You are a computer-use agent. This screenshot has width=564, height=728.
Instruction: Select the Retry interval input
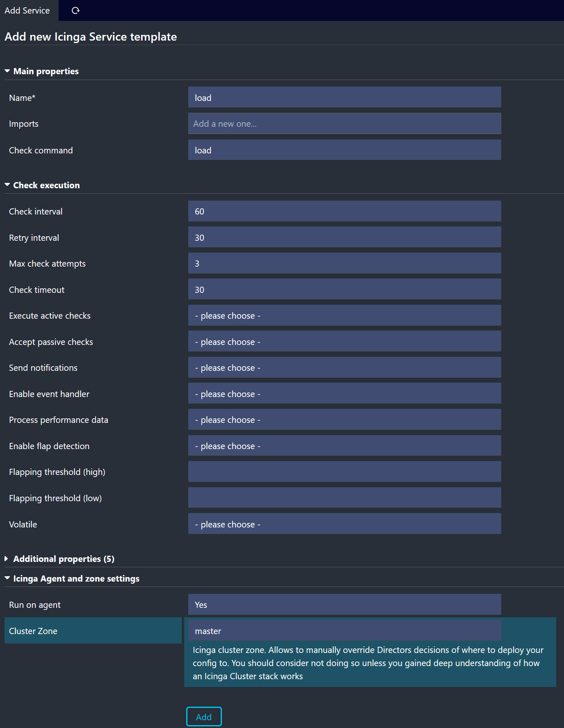345,237
